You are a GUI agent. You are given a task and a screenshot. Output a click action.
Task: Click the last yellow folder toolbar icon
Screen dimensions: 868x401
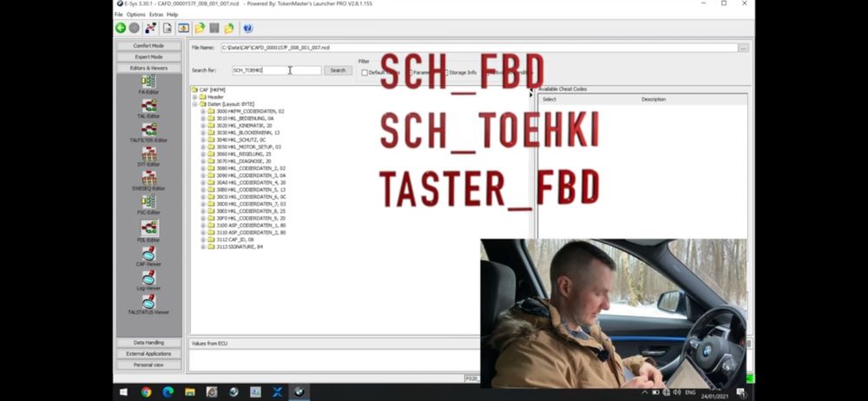point(229,28)
